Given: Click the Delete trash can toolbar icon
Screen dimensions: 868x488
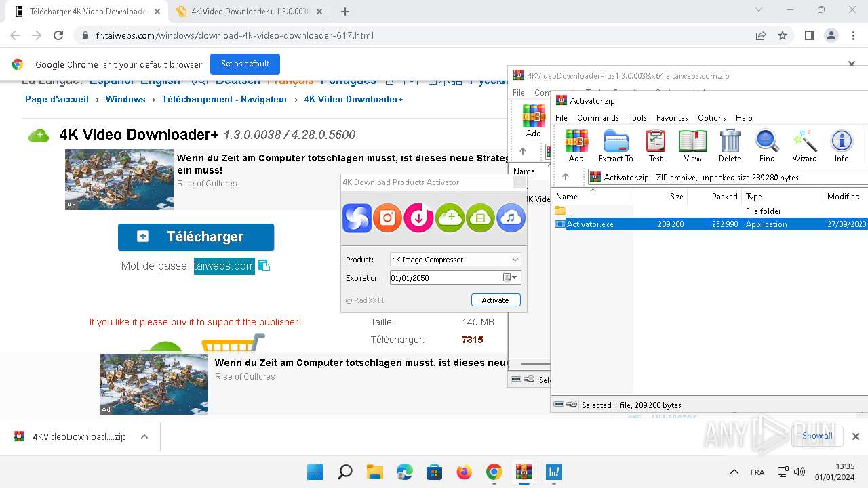Looking at the screenshot, I should point(730,146).
